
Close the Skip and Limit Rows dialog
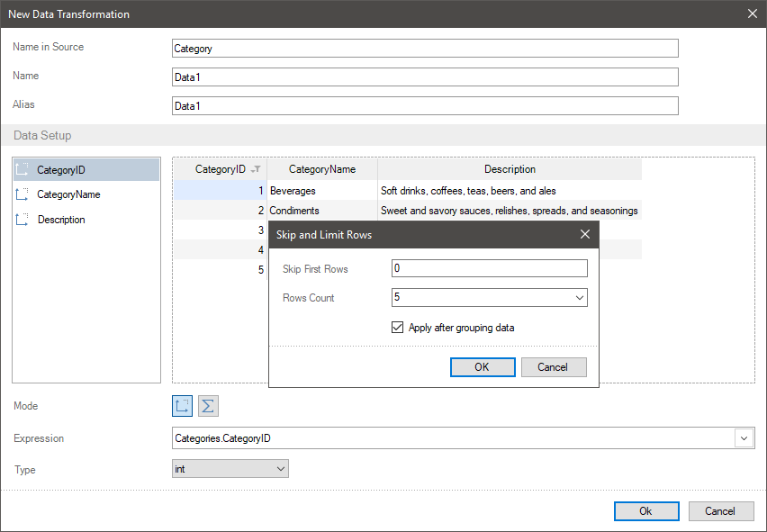tap(585, 234)
